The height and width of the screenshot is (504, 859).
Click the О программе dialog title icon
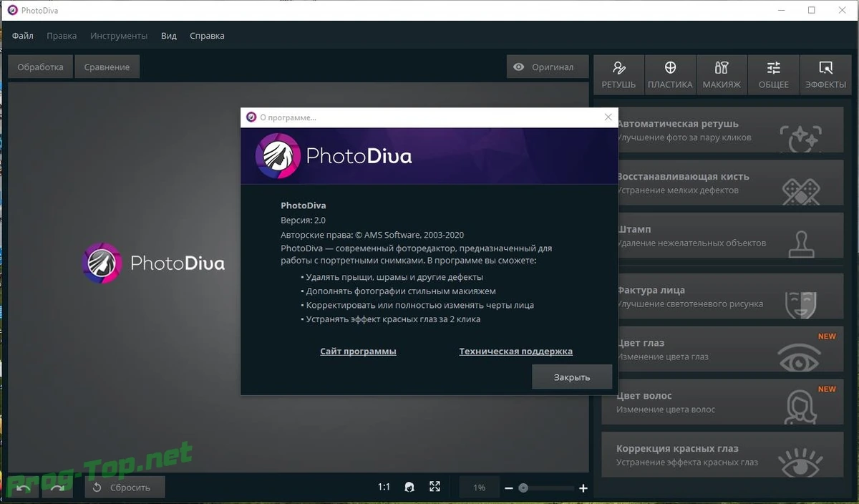(251, 117)
